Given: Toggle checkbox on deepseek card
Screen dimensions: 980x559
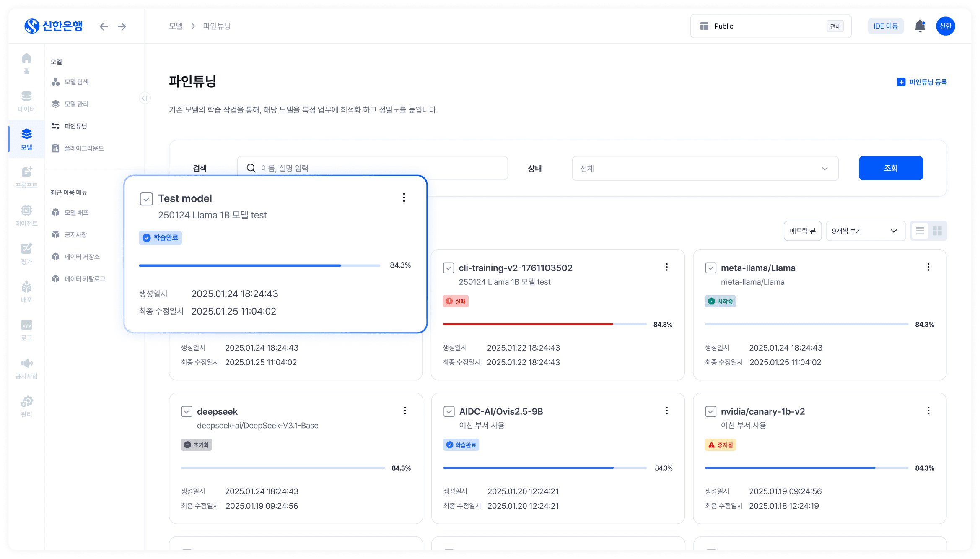Looking at the screenshot, I should click(187, 411).
